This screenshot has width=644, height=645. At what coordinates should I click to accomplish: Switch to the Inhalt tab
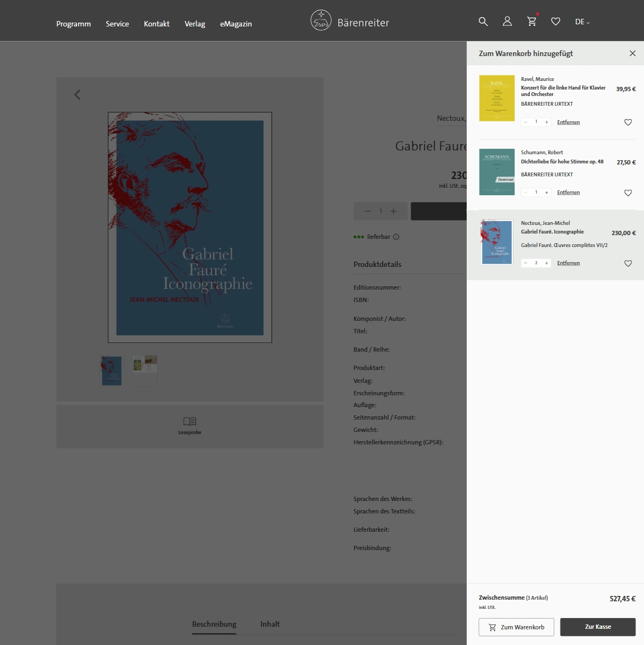[x=270, y=624]
